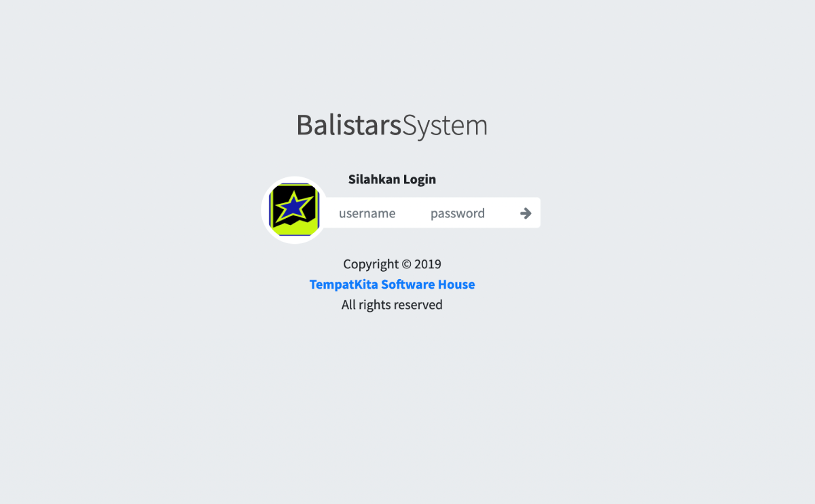815x504 pixels.
Task: Click the light word System in title
Action: 445,126
